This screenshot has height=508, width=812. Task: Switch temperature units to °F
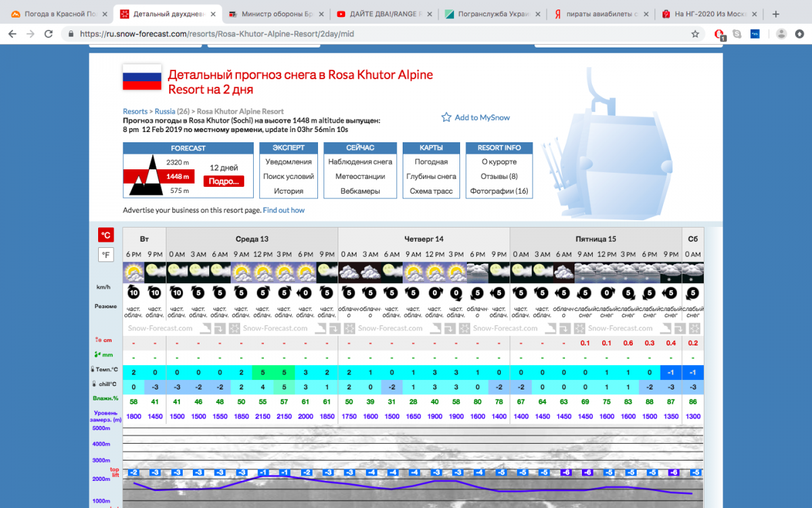click(106, 255)
